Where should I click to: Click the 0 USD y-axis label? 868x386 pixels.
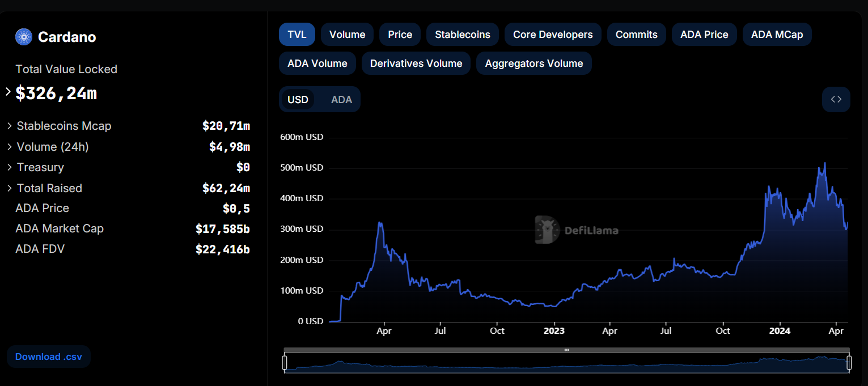310,321
